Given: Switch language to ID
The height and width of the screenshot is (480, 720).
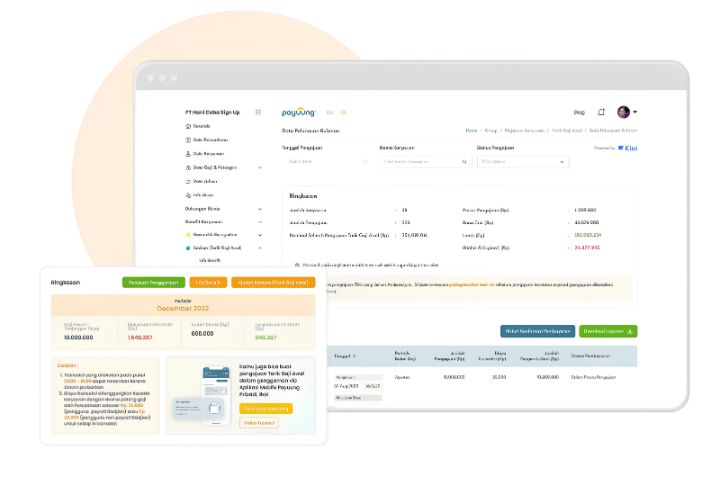Looking at the screenshot, I should point(330,113).
